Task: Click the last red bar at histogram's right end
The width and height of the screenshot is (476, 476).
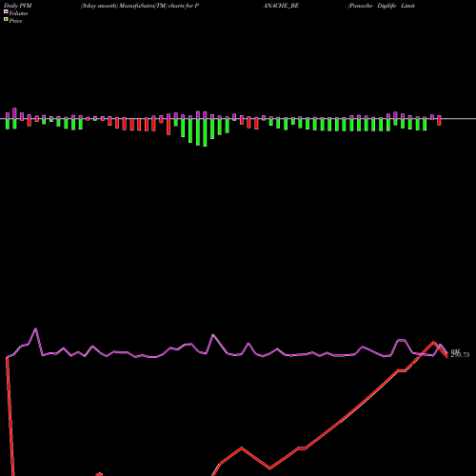Action: coord(439,122)
